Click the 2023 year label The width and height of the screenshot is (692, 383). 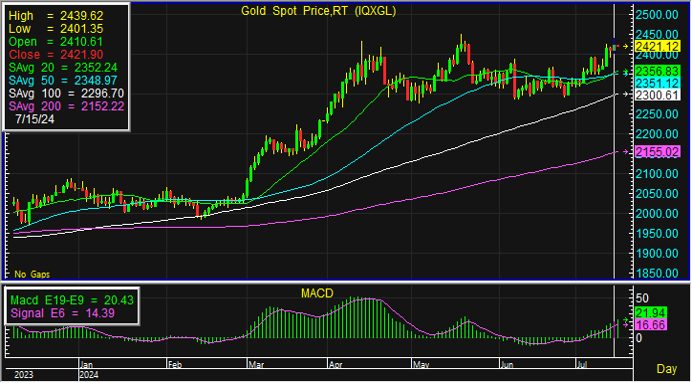[x=23, y=375]
